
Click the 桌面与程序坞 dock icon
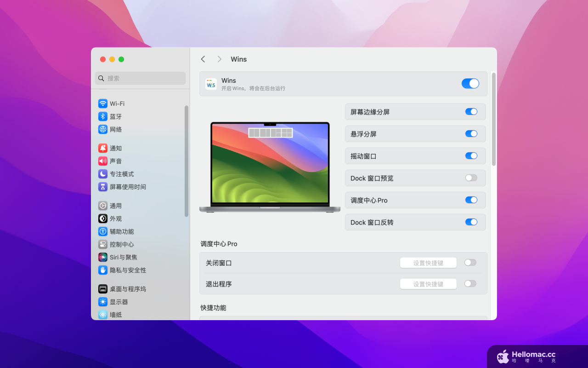point(103,289)
